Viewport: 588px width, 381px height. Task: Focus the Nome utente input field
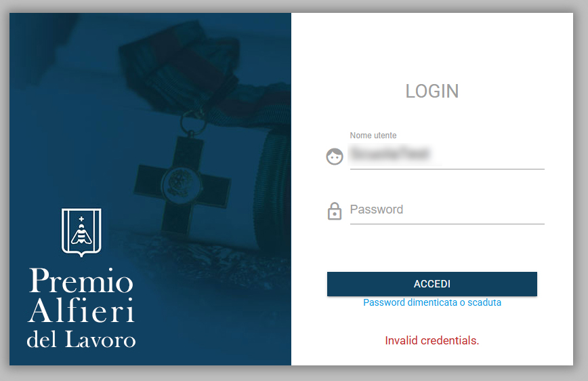[447, 155]
